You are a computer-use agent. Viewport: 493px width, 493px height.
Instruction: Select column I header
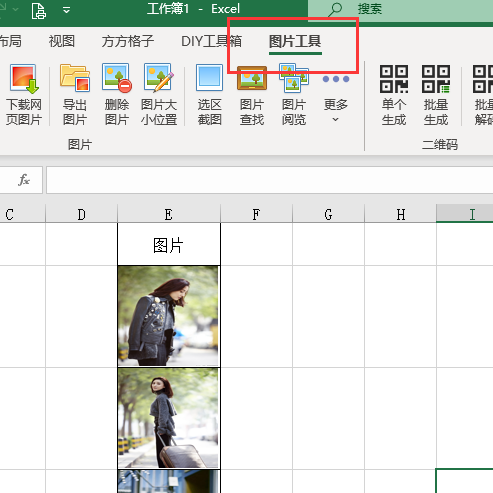[x=465, y=214]
